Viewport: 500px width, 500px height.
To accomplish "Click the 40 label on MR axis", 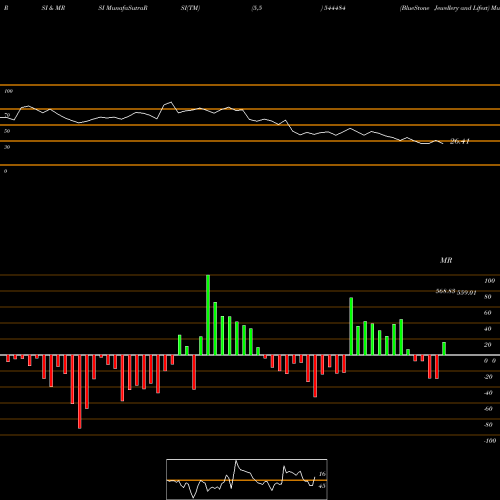I will (488, 329).
